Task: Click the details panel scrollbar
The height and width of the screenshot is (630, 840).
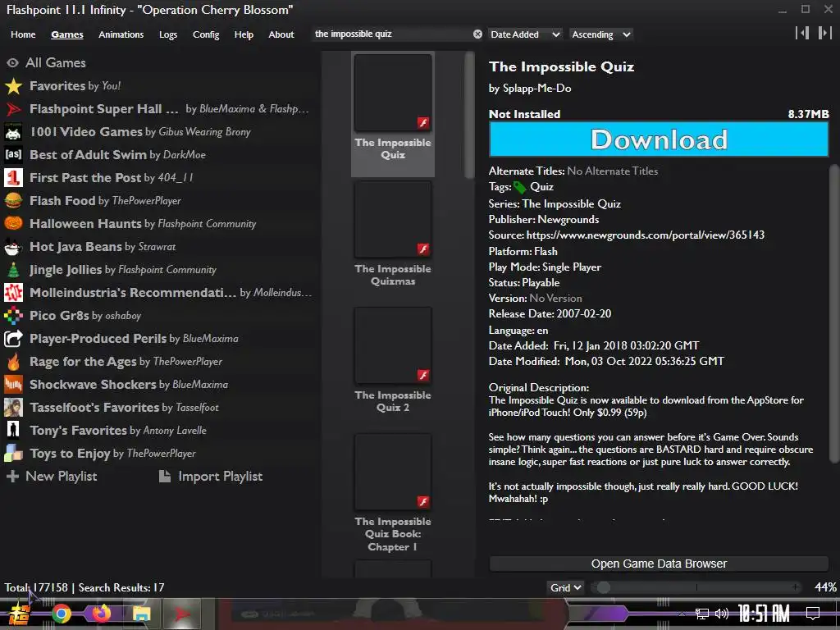Action: coord(834,313)
